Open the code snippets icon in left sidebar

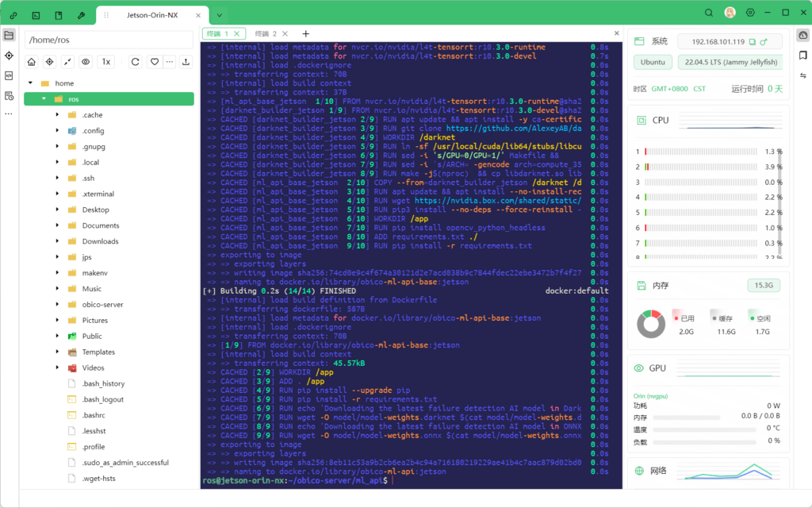tap(9, 75)
